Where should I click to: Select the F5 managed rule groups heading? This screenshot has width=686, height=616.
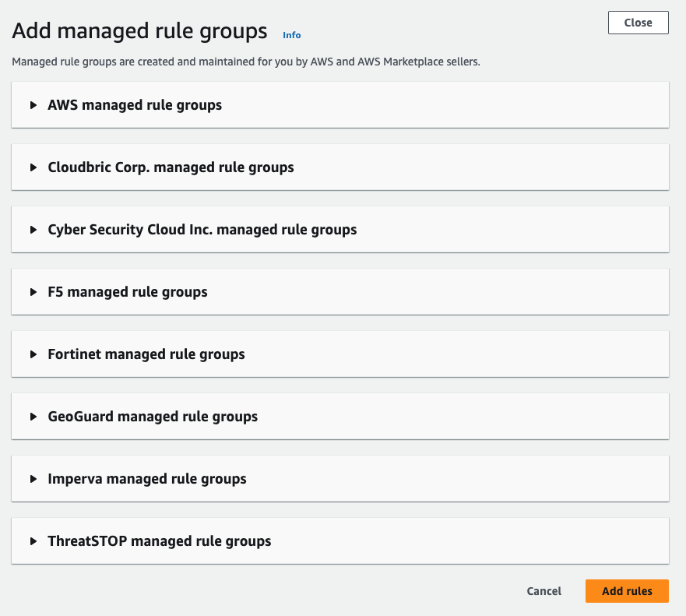tap(128, 292)
